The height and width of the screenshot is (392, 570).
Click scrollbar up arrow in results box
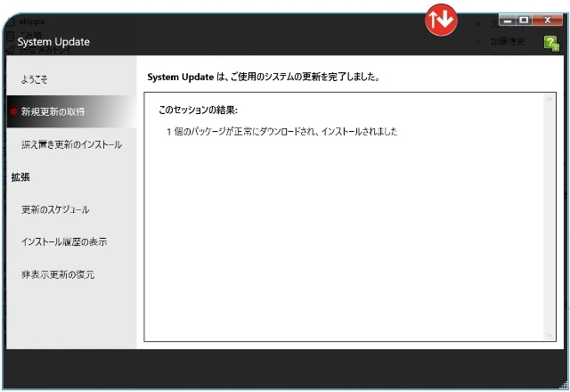pos(550,99)
